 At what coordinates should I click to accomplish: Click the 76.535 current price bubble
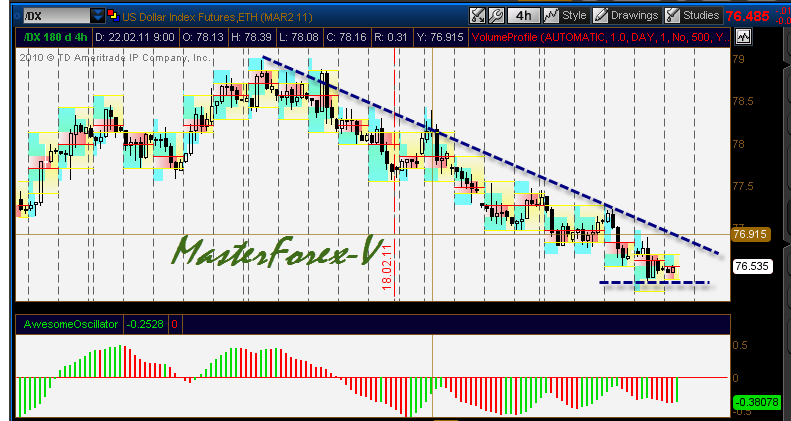click(x=752, y=266)
